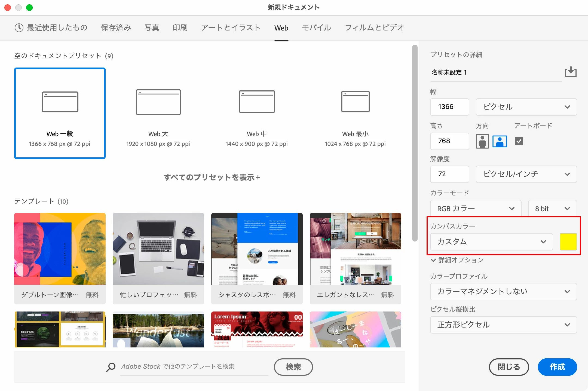The width and height of the screenshot is (588, 391).
Task: Click the Adobe Stock search magnifier icon
Action: pyautogui.click(x=111, y=367)
